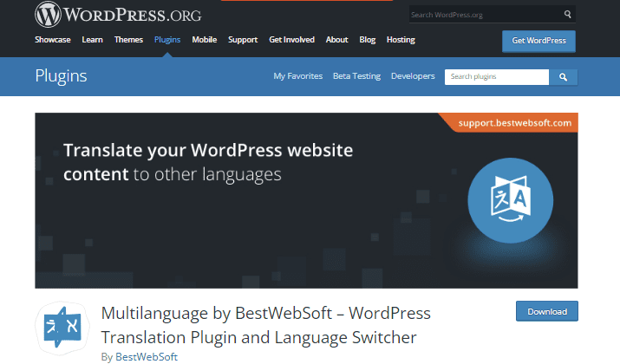Select the Plugins menu item
The image size is (620, 364).
click(x=167, y=40)
